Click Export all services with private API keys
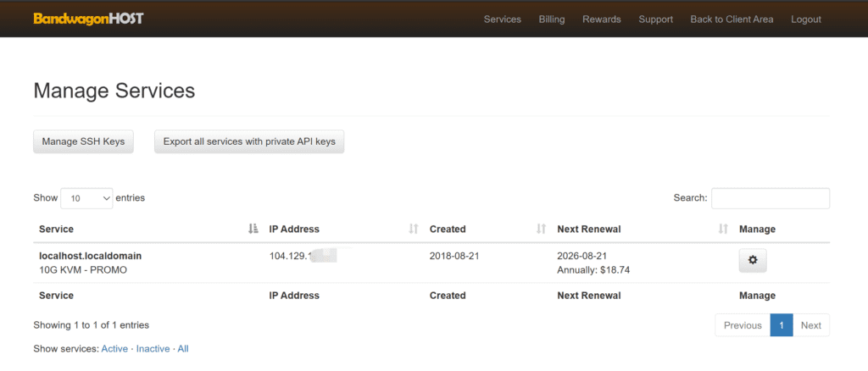 [249, 141]
